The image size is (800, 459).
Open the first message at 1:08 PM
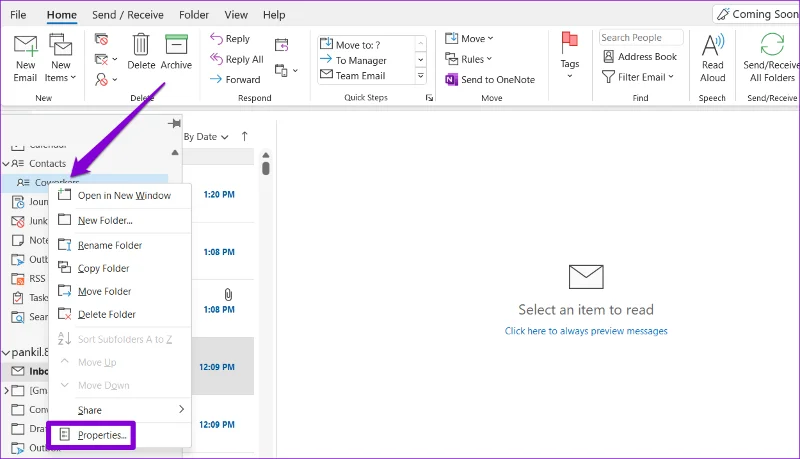point(219,252)
